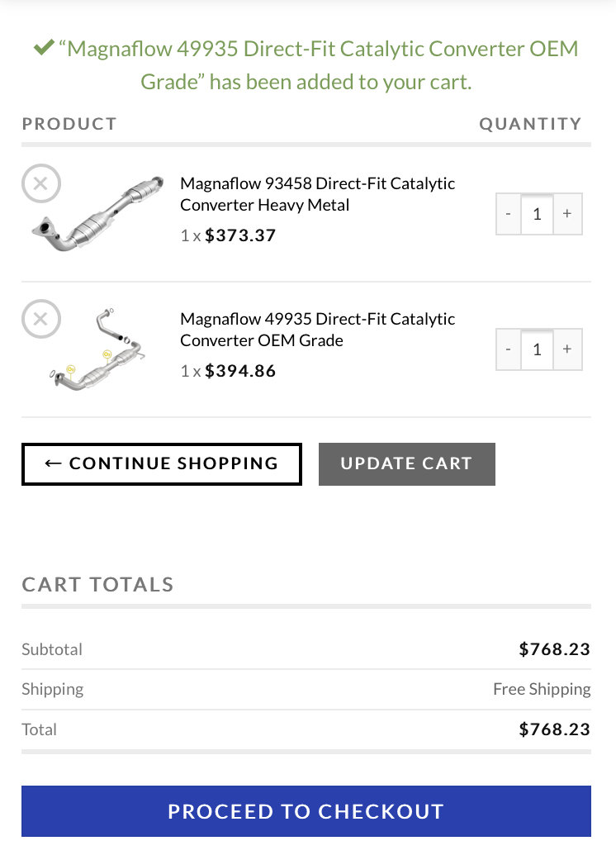Open Magnaflow 93458 Direct-Fit Catalytic Converter link

(x=317, y=194)
